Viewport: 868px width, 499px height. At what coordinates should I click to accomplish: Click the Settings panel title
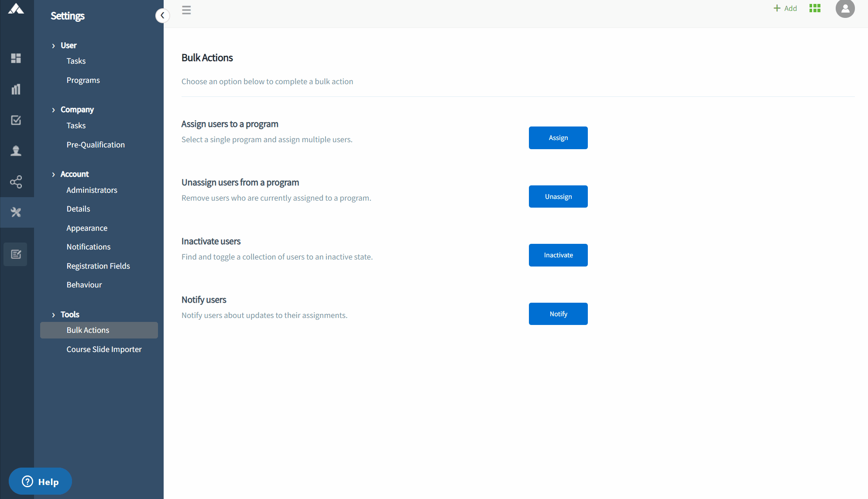68,16
